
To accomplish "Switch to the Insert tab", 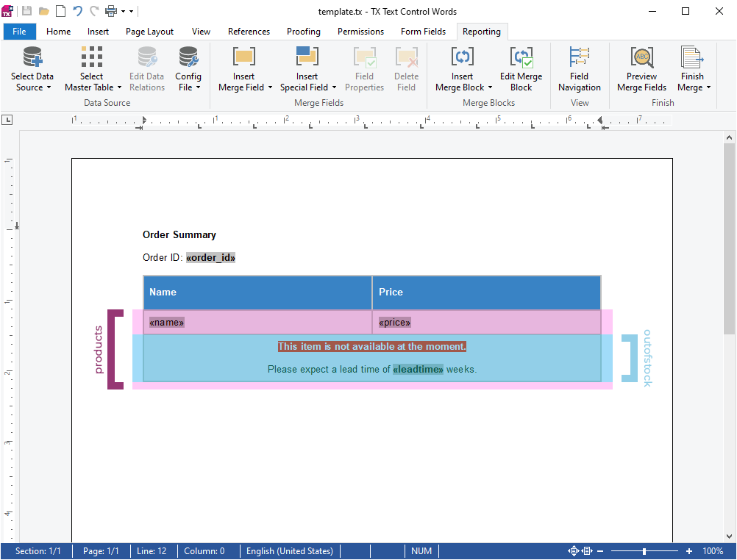I will [98, 32].
